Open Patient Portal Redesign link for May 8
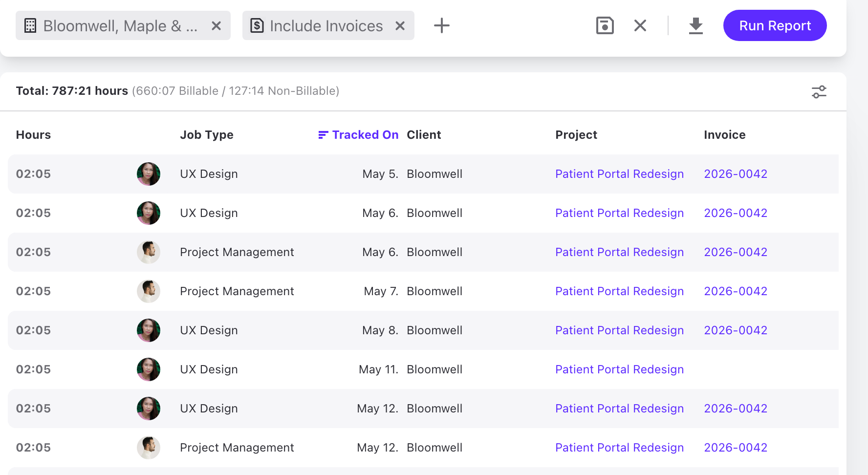 coord(619,330)
